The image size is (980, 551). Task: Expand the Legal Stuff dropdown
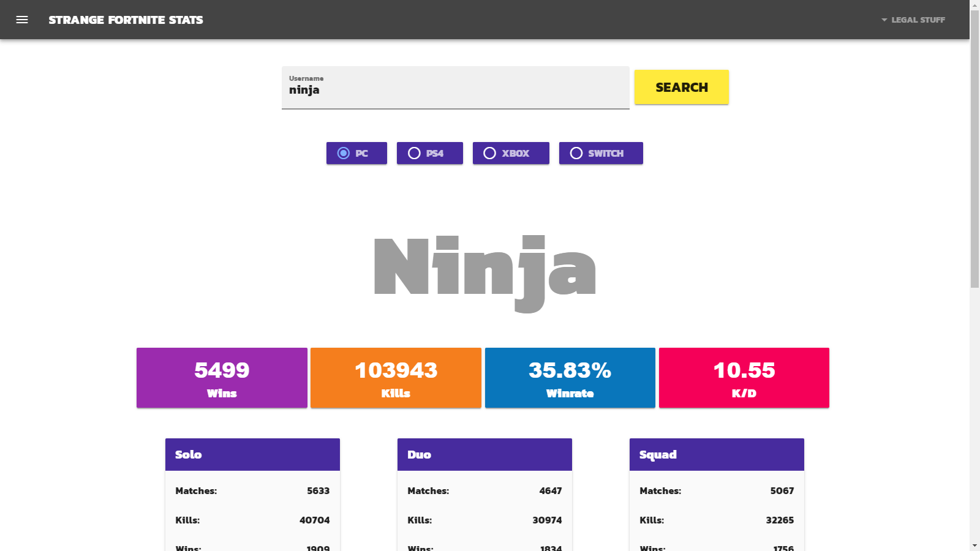(x=913, y=20)
